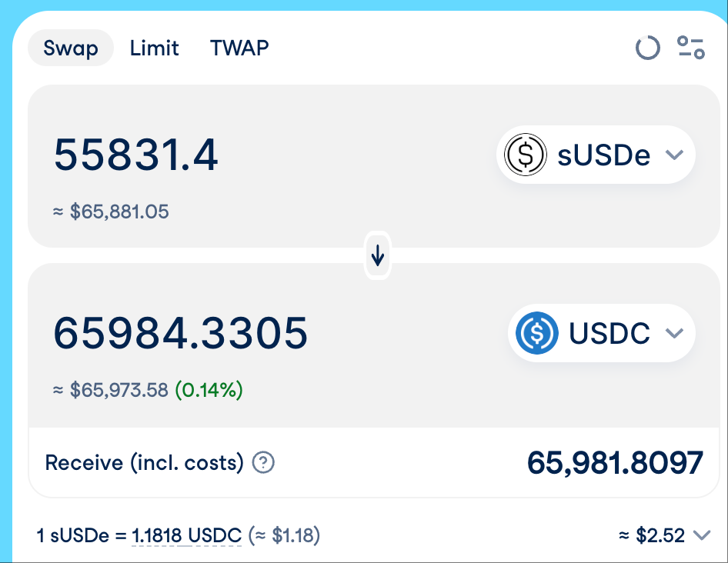Click the underlined 1.1818 USDC rate
Viewport: 728px width, 563px height.
[x=186, y=535]
